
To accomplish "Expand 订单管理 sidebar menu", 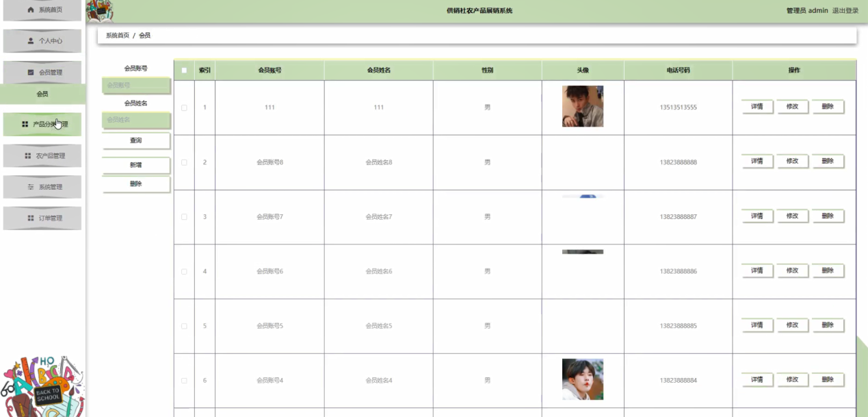I will point(42,218).
